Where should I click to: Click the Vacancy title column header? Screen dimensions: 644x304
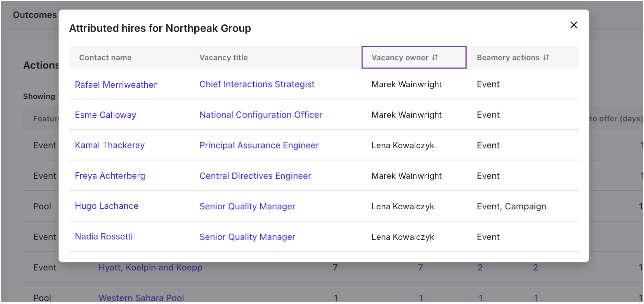click(223, 58)
